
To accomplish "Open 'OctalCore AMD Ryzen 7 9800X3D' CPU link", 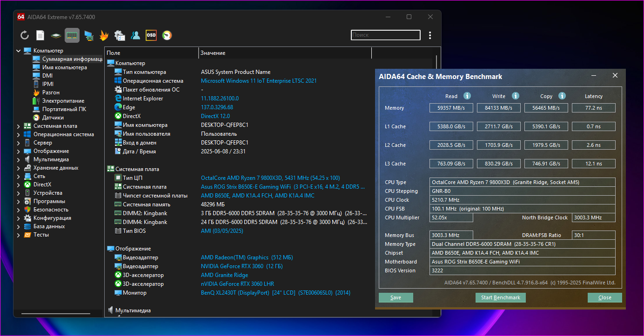I will click(x=270, y=178).
